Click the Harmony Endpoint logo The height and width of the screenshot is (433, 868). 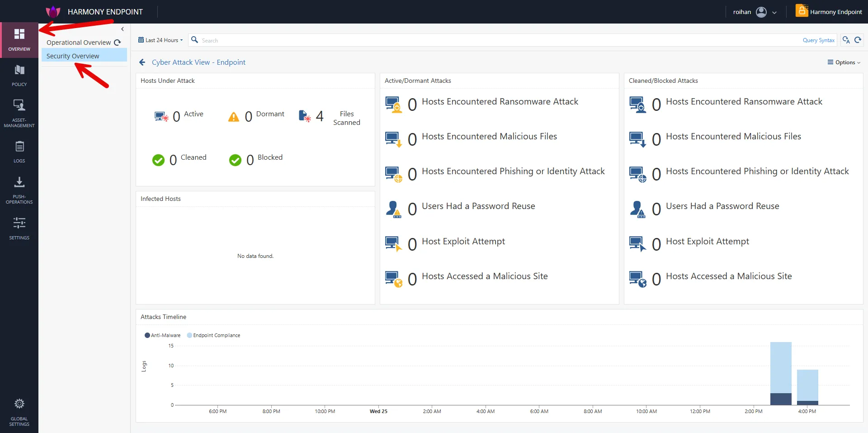point(53,11)
